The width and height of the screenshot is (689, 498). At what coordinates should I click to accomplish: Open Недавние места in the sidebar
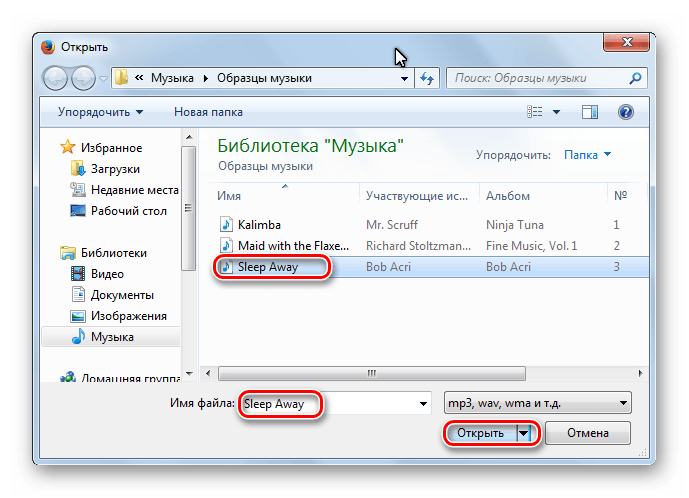pos(134,190)
